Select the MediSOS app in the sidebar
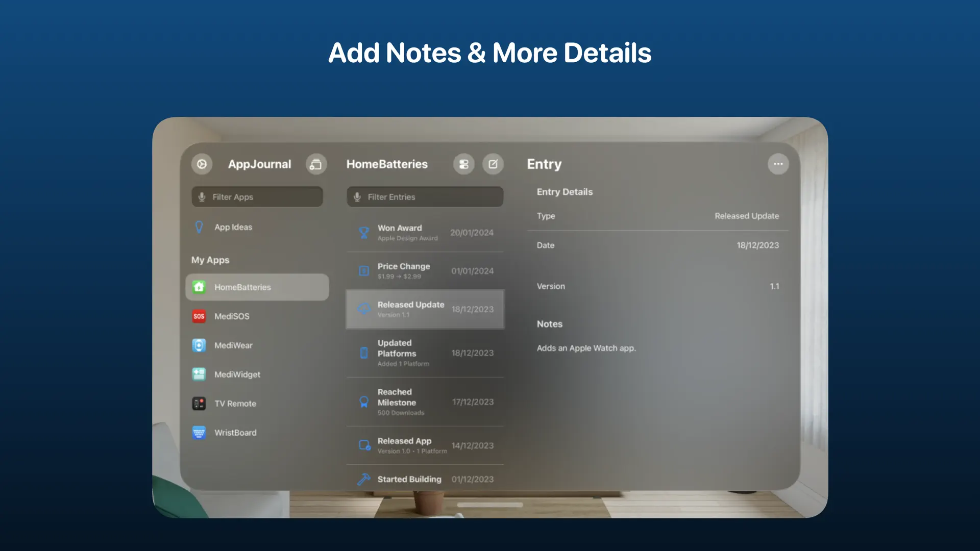This screenshot has height=551, width=980. (x=231, y=316)
